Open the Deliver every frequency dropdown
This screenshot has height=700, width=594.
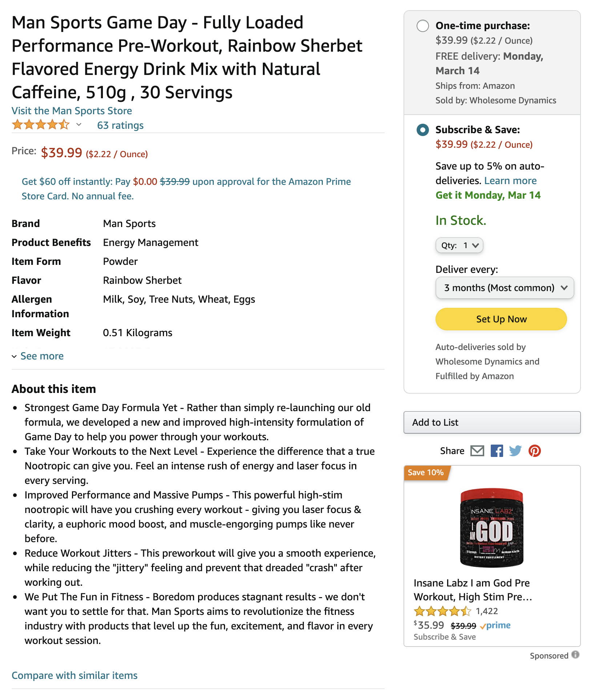pyautogui.click(x=505, y=288)
